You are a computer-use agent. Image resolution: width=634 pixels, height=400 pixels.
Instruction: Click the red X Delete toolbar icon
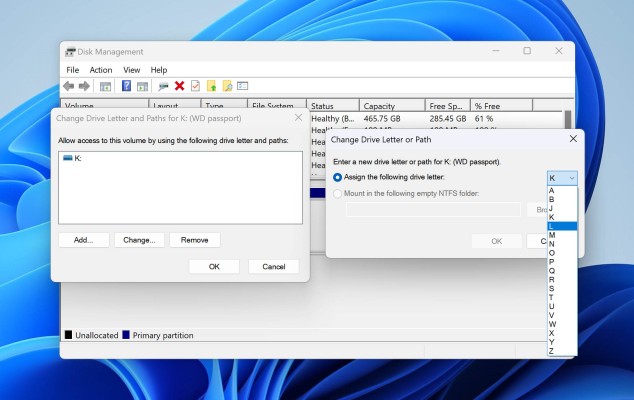click(x=180, y=86)
